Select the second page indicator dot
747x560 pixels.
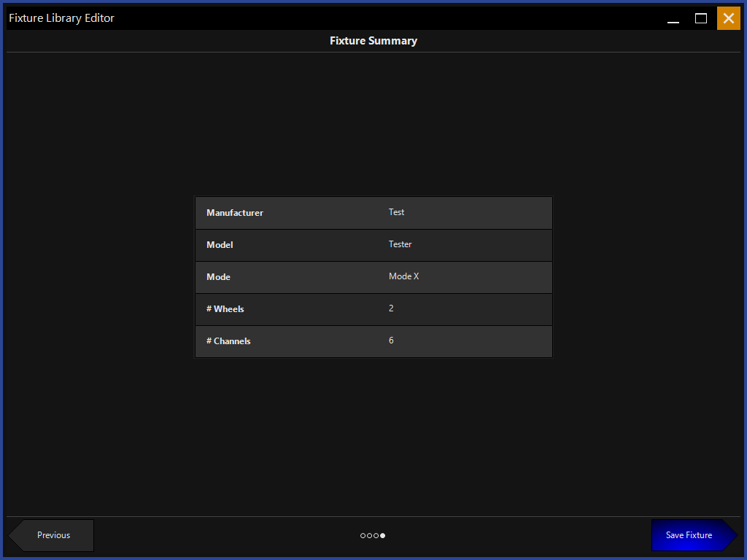click(x=370, y=536)
